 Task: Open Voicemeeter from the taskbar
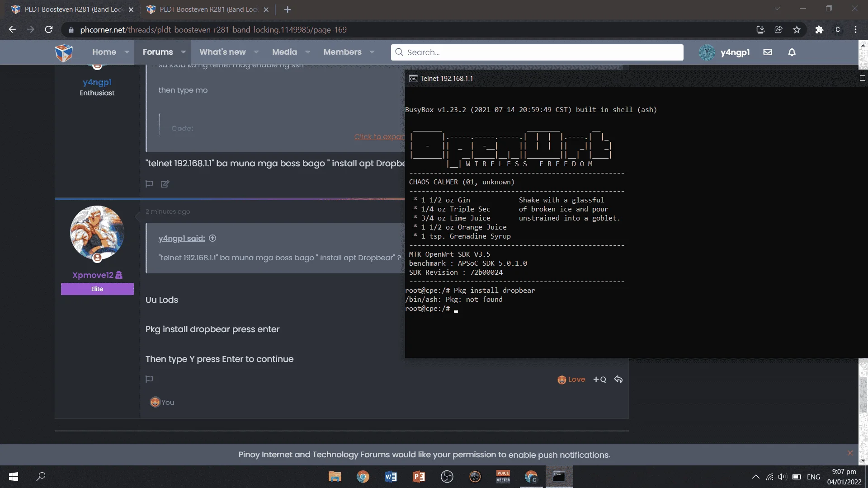pos(503,477)
